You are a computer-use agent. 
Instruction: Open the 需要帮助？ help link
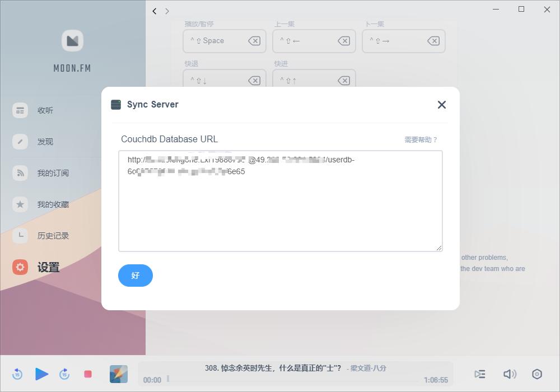[421, 139]
